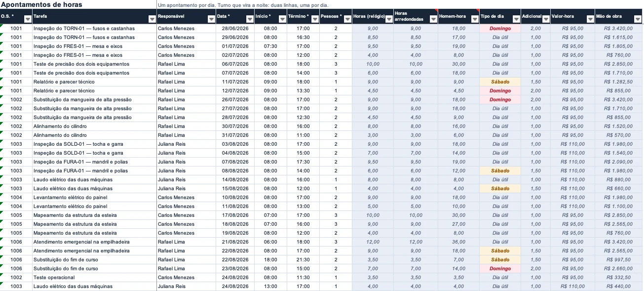
Task: Open the Tipo de dia filter dropdown
Action: [x=517, y=19]
